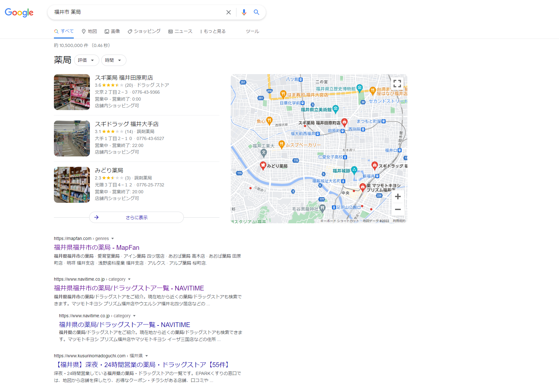Click phone number 0776-25-7732
Image resolution: width=559 pixels, height=392 pixels.
click(x=150, y=185)
